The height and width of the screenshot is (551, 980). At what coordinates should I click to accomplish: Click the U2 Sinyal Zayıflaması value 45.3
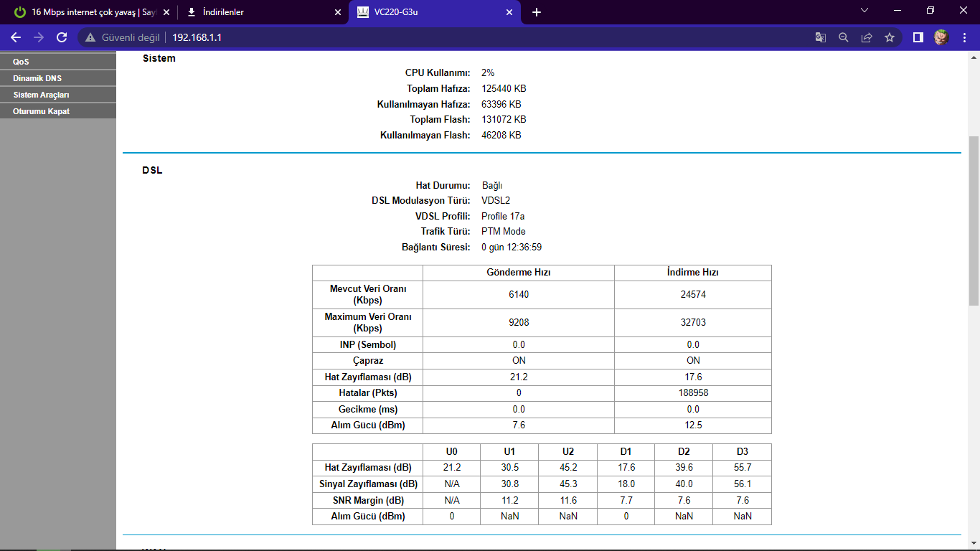click(568, 484)
